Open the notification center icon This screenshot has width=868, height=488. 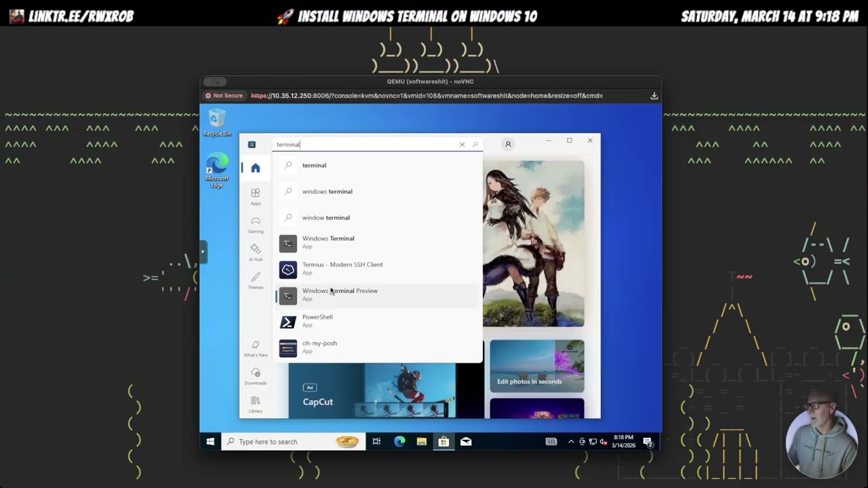648,442
